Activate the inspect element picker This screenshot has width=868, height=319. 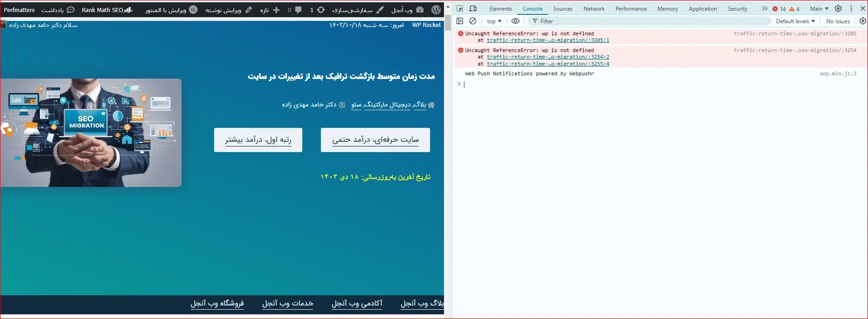460,9
